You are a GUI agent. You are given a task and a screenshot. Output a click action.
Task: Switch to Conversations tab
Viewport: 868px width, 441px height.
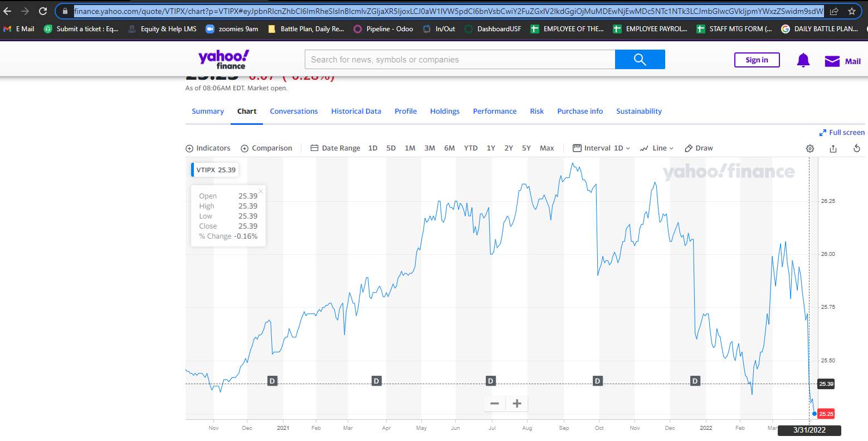(294, 112)
